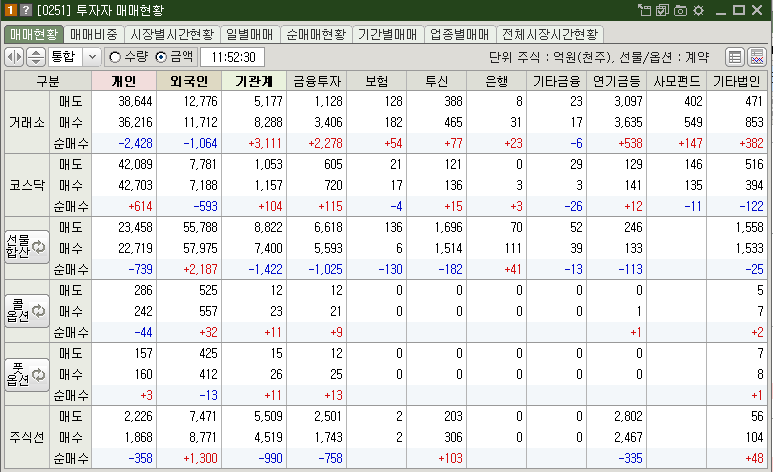773x472 pixels.
Task: Click the +1,300 외국인 stock futures value
Action: (200, 458)
